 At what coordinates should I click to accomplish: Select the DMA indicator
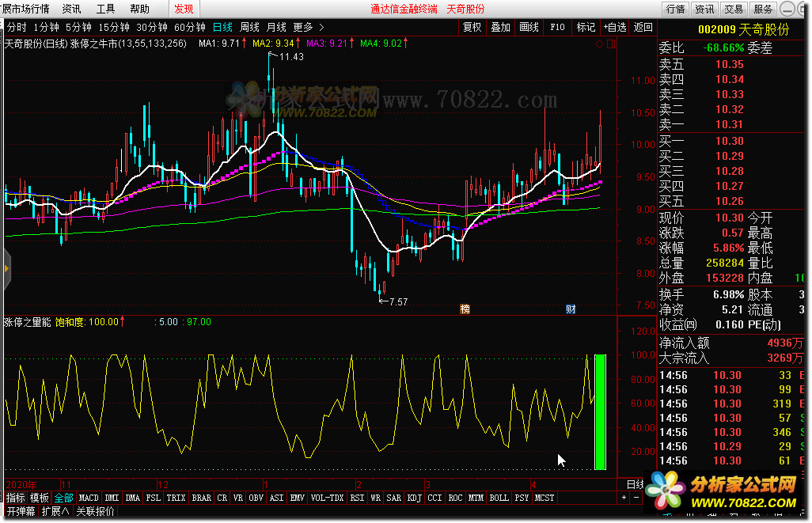point(133,498)
